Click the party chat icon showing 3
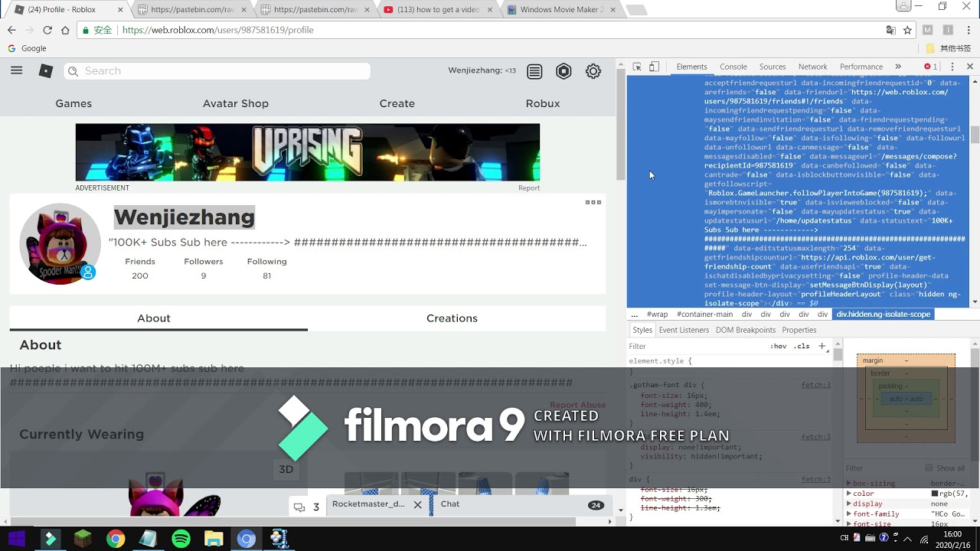This screenshot has width=980, height=551. tap(308, 507)
